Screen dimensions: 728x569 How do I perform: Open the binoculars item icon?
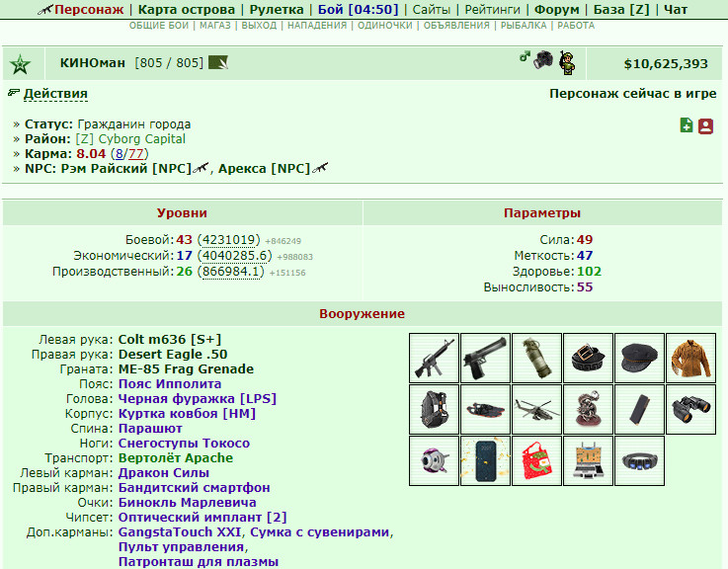pos(690,409)
